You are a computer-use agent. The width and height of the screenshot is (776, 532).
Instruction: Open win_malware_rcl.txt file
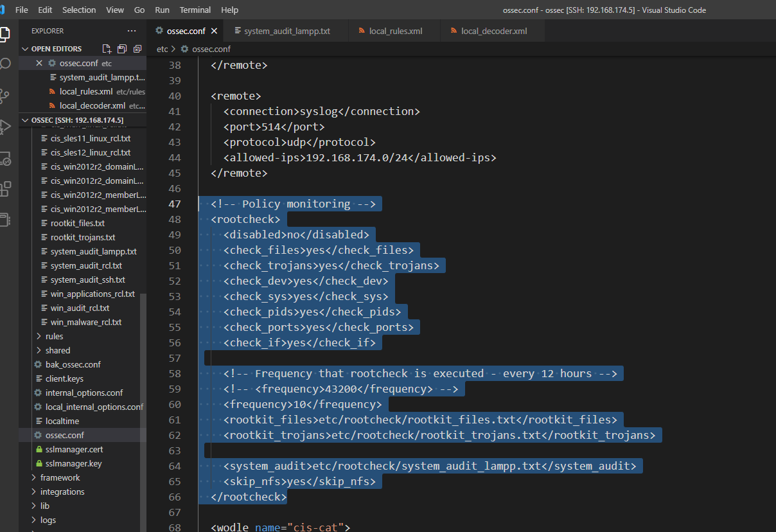pyautogui.click(x=85, y=322)
